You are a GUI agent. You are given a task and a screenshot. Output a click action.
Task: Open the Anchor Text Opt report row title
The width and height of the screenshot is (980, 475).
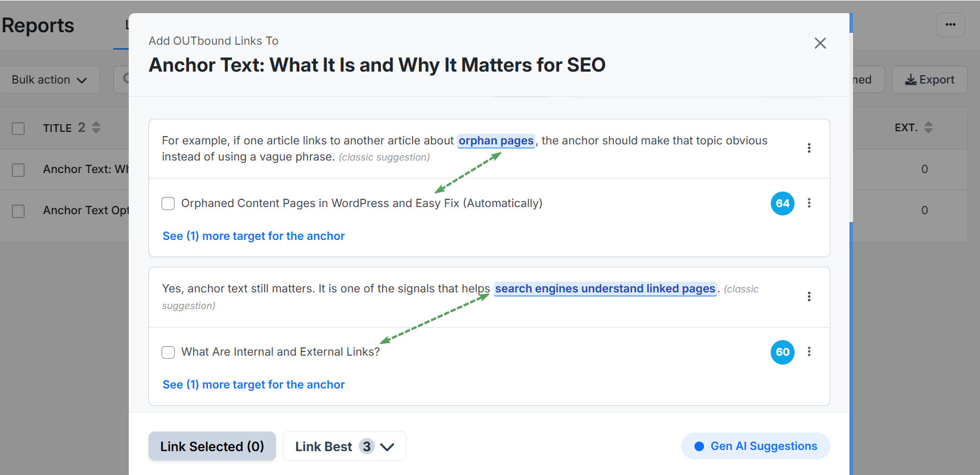click(86, 211)
